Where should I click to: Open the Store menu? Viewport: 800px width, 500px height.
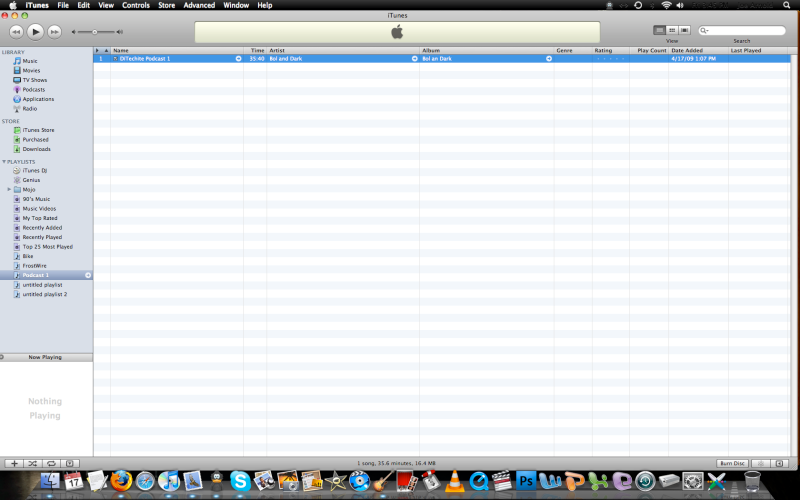(x=166, y=5)
